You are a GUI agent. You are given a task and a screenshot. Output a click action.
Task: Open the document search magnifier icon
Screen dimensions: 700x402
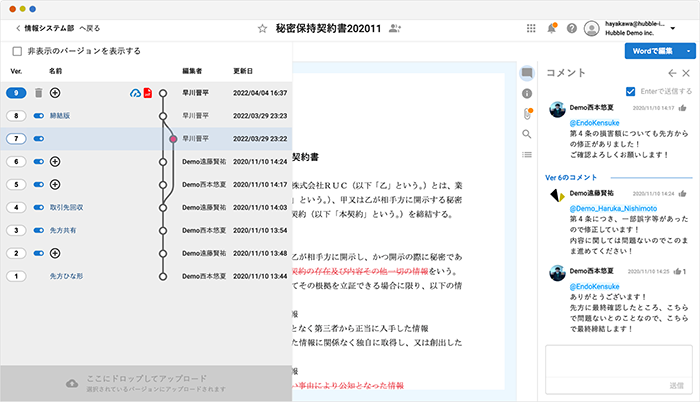pos(526,134)
